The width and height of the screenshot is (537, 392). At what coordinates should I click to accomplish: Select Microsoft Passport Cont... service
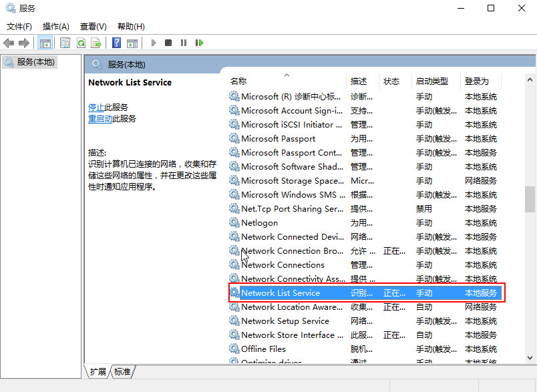point(365,152)
